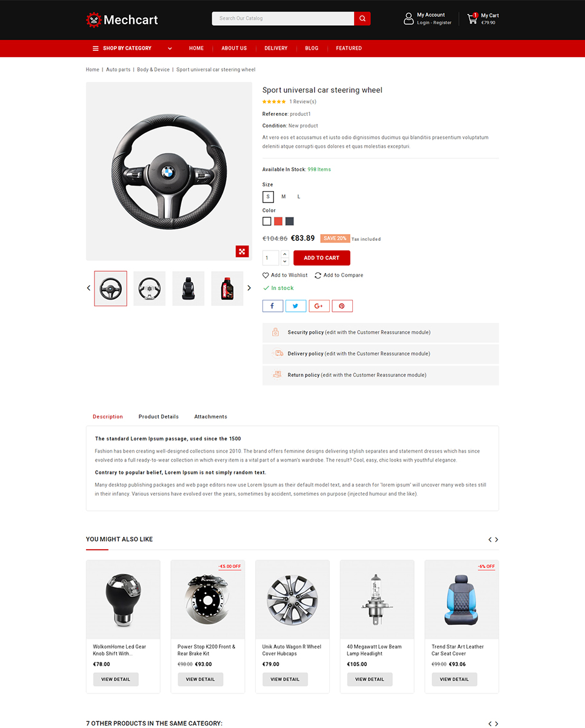The width and height of the screenshot is (585, 728).
Task: Open the My Cart shopping cart icon
Action: pos(472,19)
